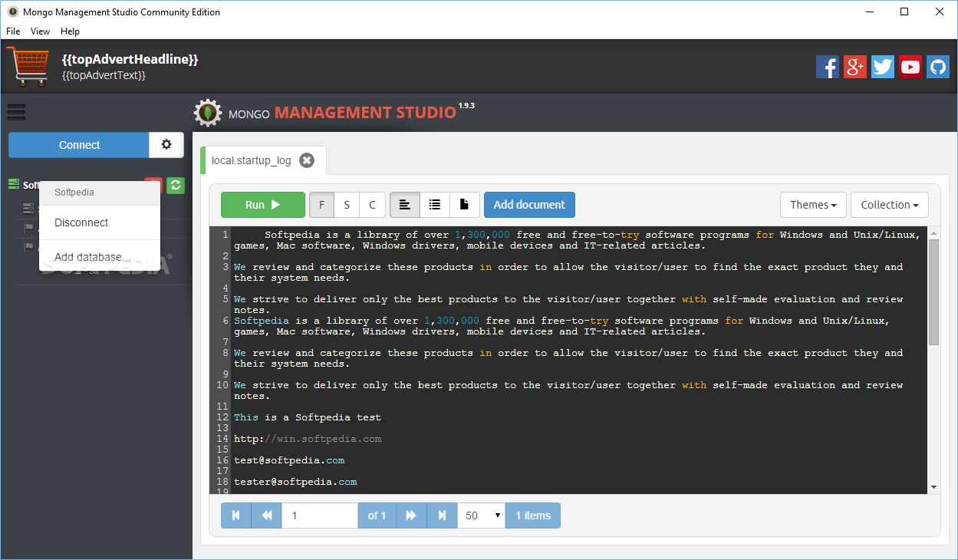Click the green server icon beside Softpedia

pyautogui.click(x=14, y=185)
